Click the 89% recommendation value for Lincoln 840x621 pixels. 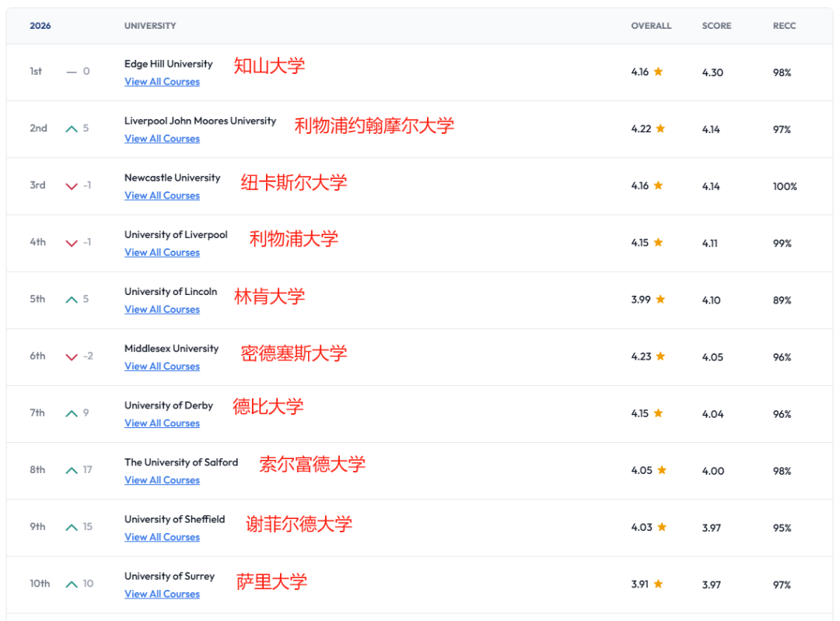[782, 300]
